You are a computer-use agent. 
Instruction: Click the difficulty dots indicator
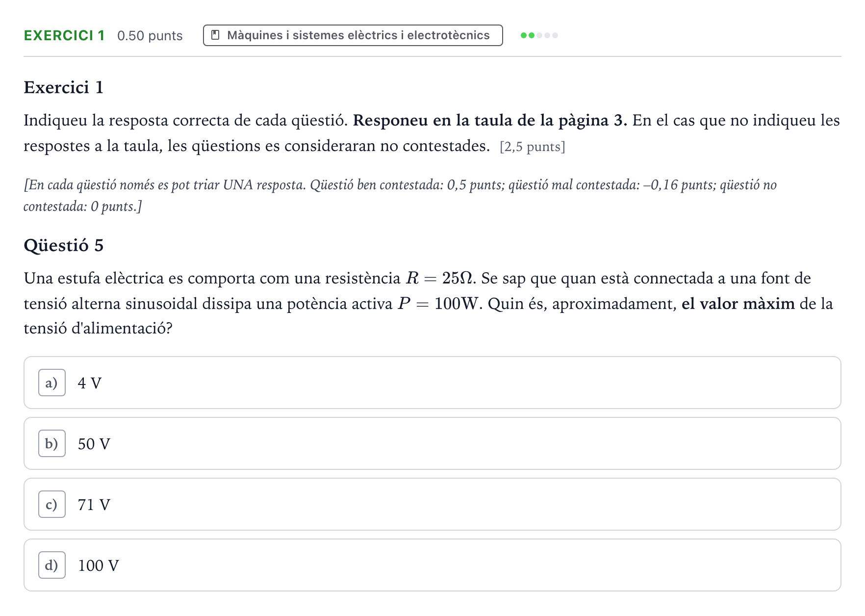tap(539, 35)
